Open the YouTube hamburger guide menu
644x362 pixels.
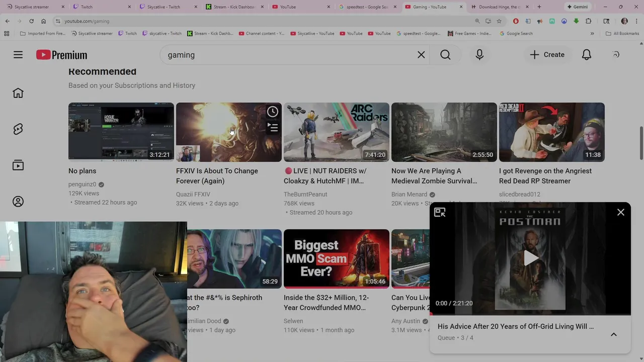coord(18,55)
